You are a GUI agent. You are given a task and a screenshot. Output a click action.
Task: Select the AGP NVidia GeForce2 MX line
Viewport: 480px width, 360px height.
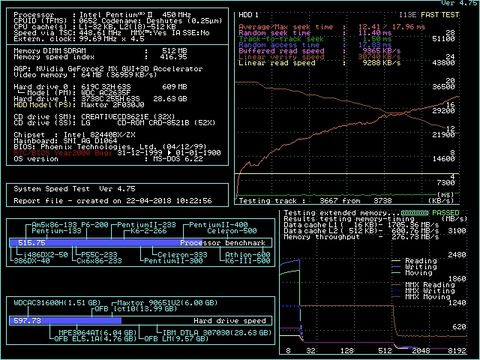click(x=108, y=69)
